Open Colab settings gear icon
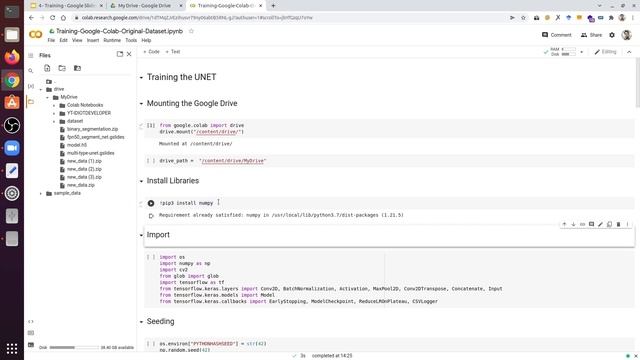 coord(611,35)
